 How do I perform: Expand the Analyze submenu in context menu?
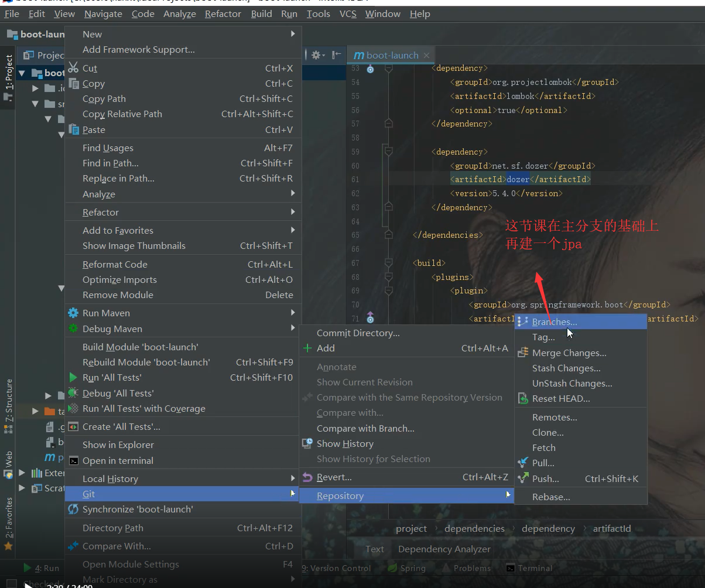[x=293, y=193]
